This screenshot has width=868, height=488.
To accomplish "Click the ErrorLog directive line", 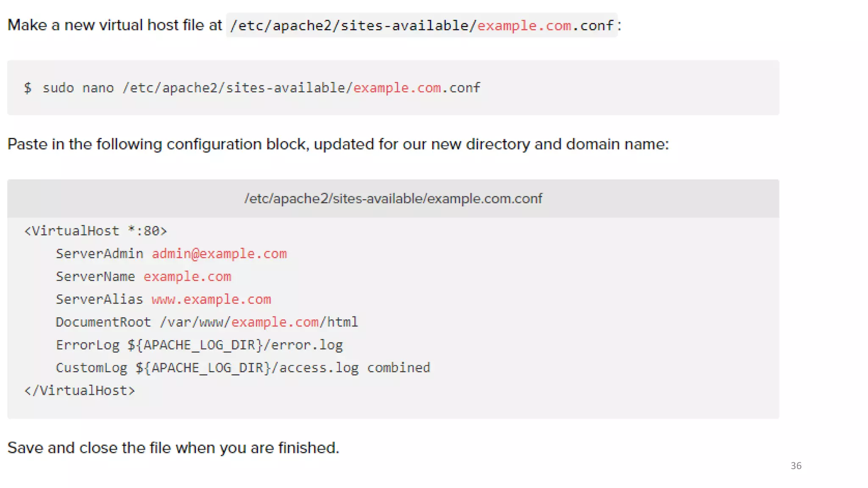I will pos(199,345).
